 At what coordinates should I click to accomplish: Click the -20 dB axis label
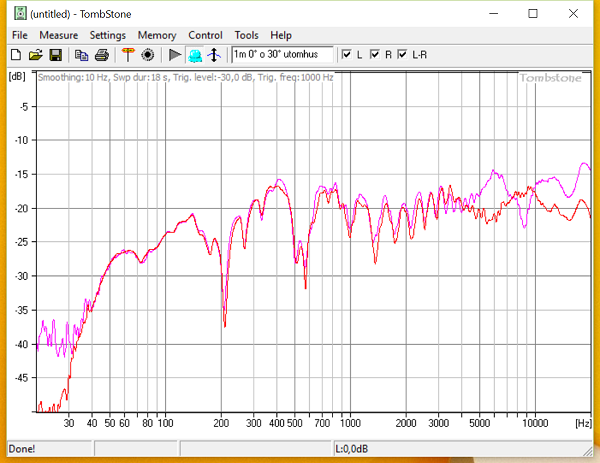(21, 208)
